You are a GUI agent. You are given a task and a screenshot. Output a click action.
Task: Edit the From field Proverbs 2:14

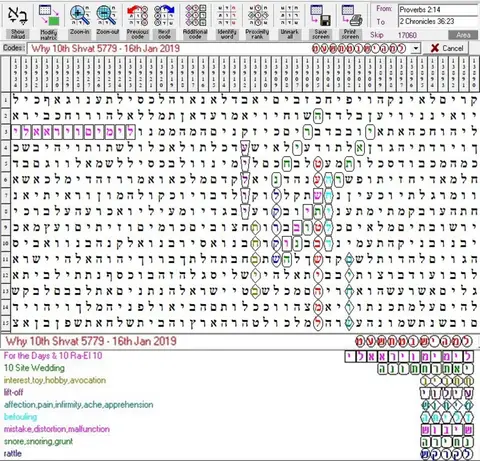tap(438, 10)
